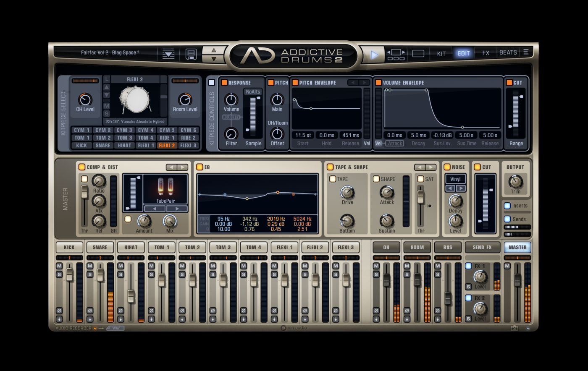The image size is (588, 371).
Task: Choose next noise type after Vinyl
Action: pyautogui.click(x=461, y=188)
